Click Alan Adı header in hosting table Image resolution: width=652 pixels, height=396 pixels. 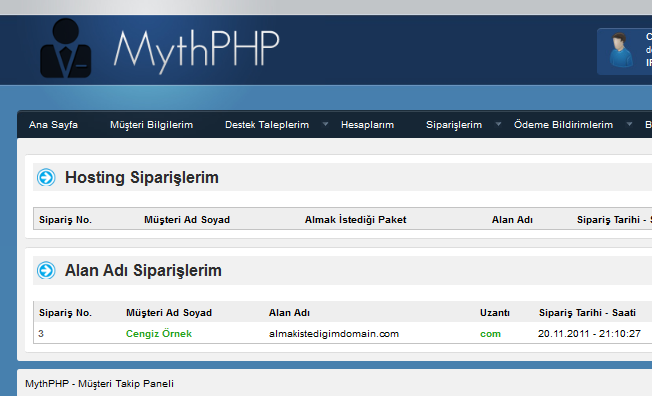(512, 220)
